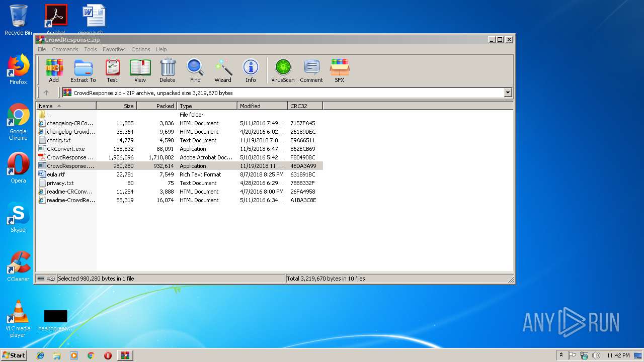Open Opera desktop shortcut
644x362 pixels.
18,168
